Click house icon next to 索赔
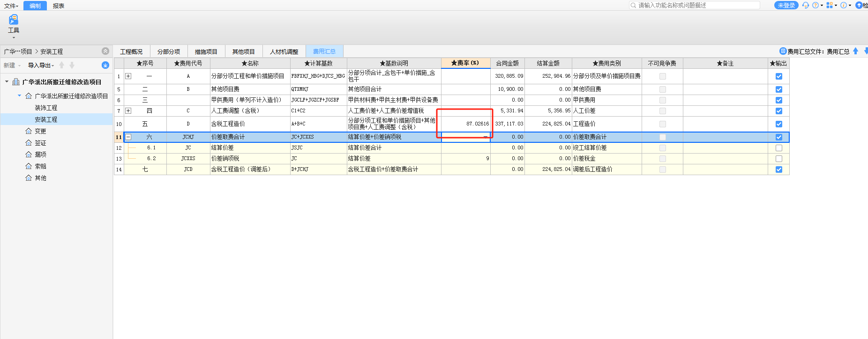This screenshot has height=339, width=868. coord(29,166)
